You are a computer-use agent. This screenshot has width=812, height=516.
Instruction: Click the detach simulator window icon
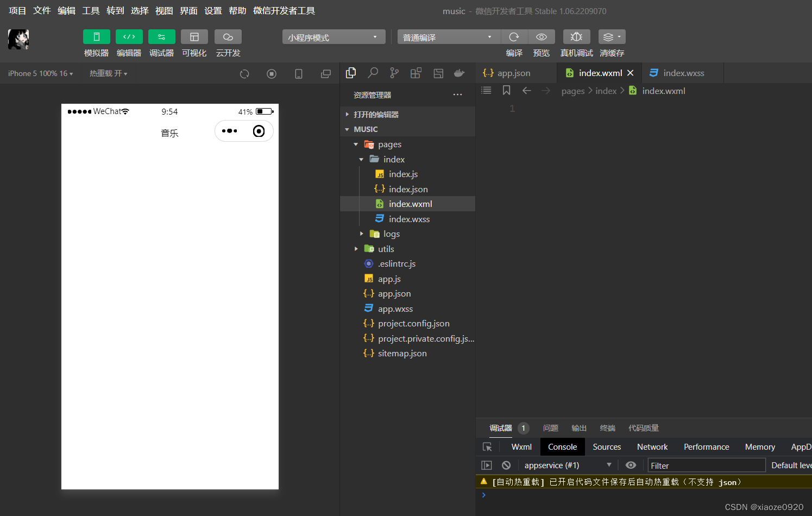pos(326,74)
